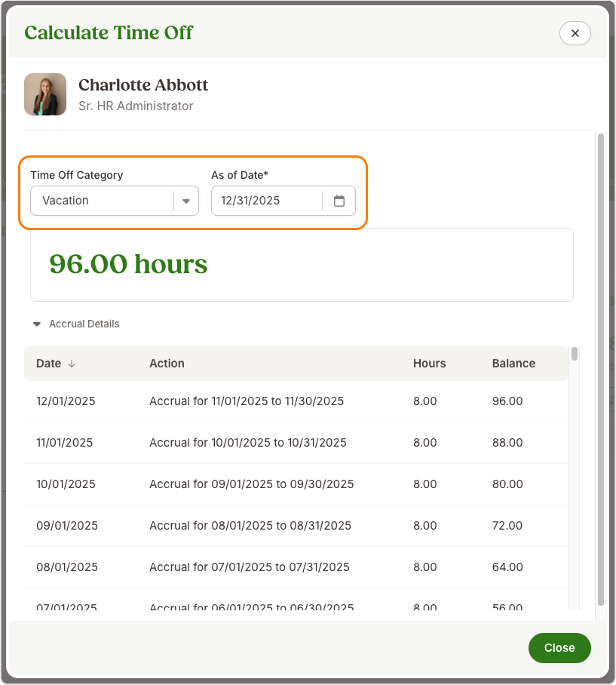Image resolution: width=616 pixels, height=685 pixels.
Task: Open the As of Date calendar picker icon
Action: [x=339, y=201]
